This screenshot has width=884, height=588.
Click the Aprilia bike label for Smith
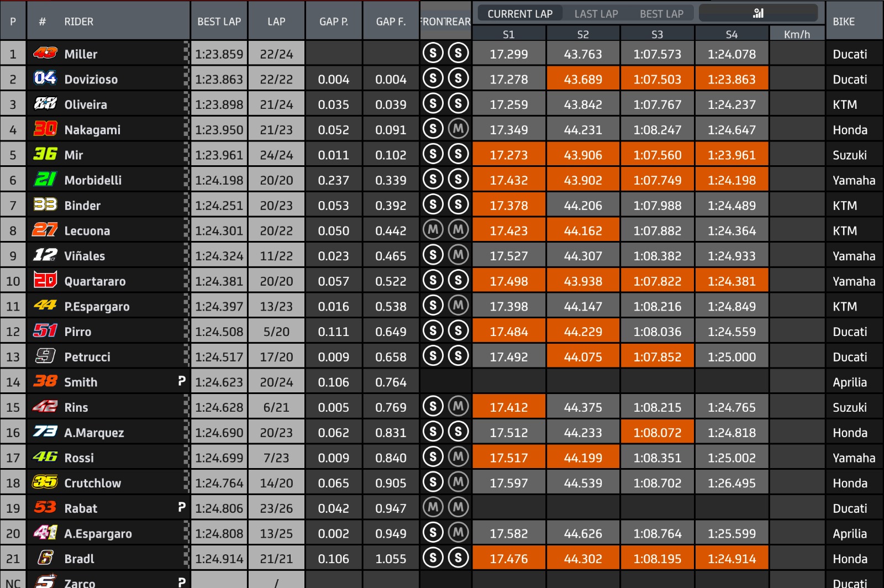coord(850,382)
